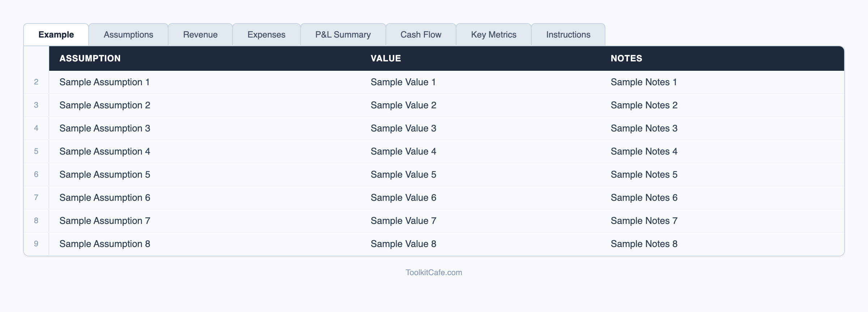Select the Sample Value 6 cell

tap(403, 198)
